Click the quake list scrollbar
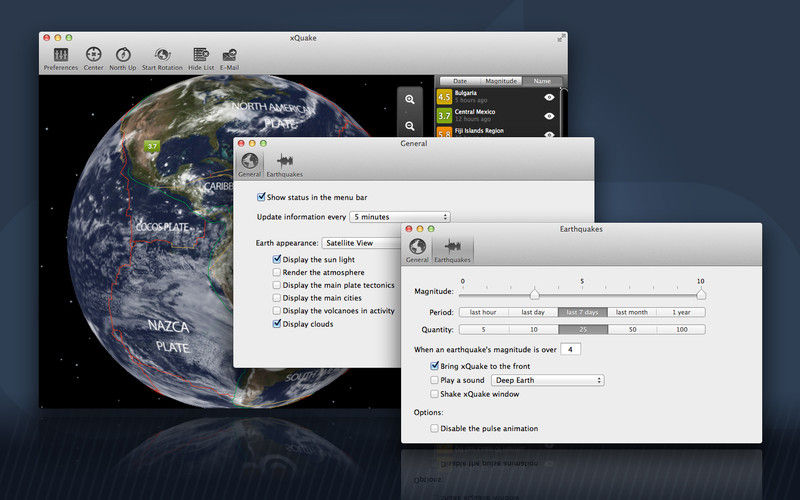Image resolution: width=800 pixels, height=500 pixels. click(563, 112)
